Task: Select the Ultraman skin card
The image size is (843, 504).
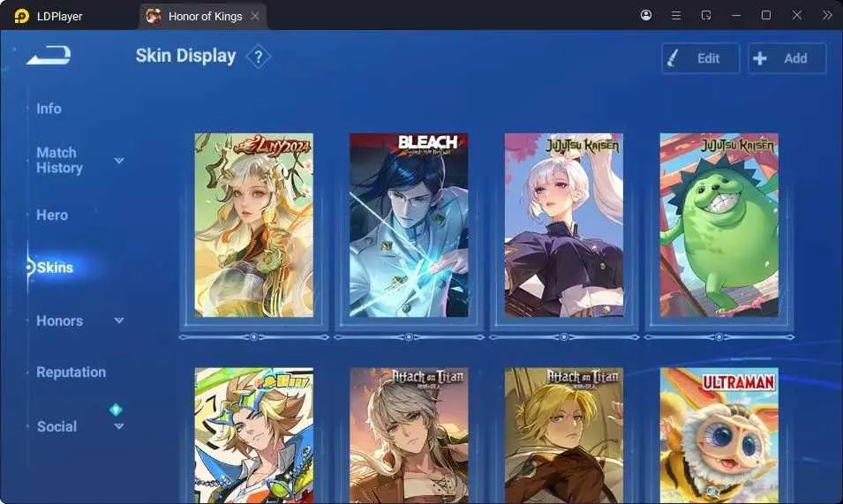Action: tap(719, 436)
